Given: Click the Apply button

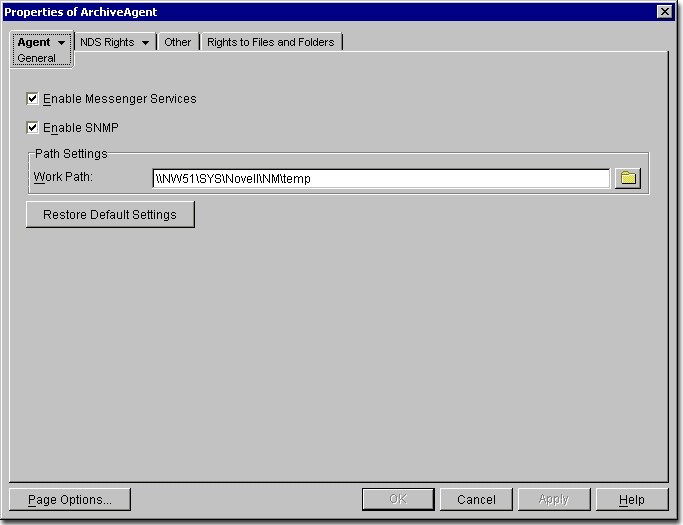Looking at the screenshot, I should click(554, 499).
